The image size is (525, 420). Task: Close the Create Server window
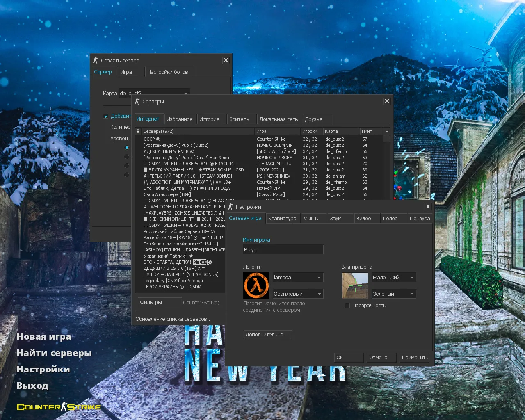click(226, 60)
